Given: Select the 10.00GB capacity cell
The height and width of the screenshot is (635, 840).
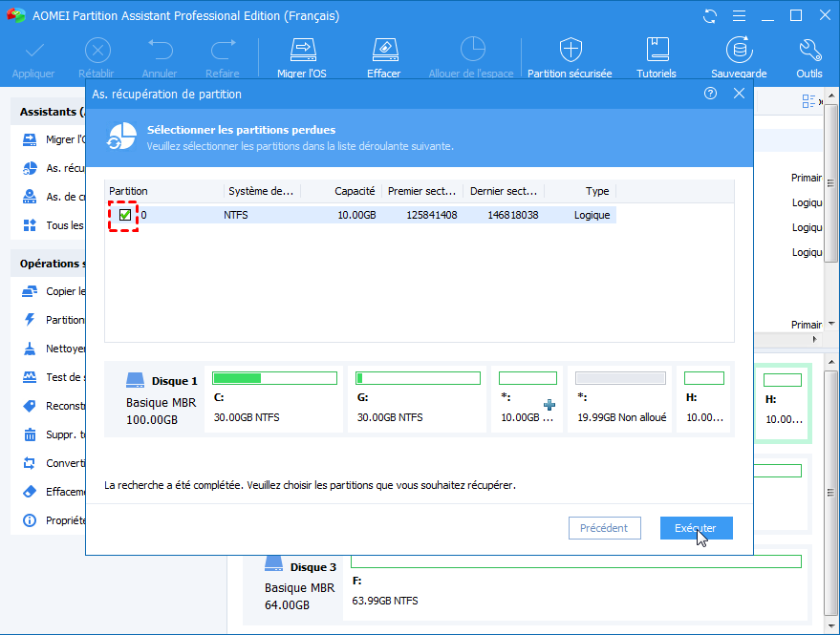Looking at the screenshot, I should pos(356,215).
